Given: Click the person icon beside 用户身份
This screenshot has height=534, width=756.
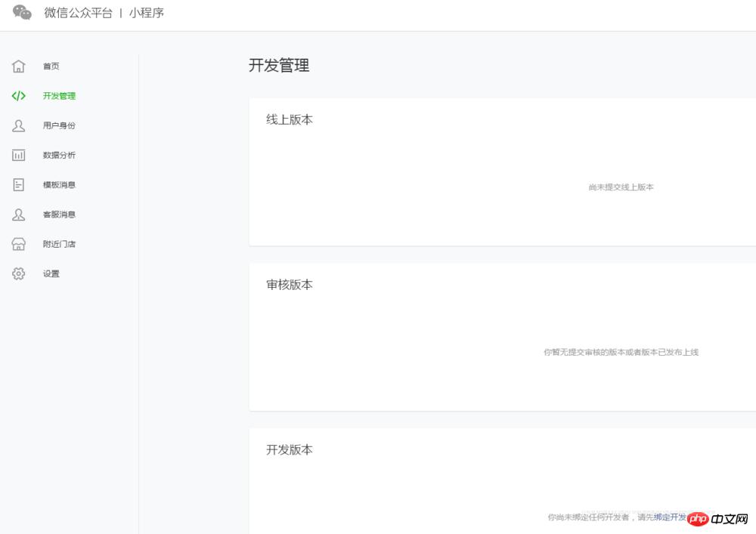Looking at the screenshot, I should (19, 125).
